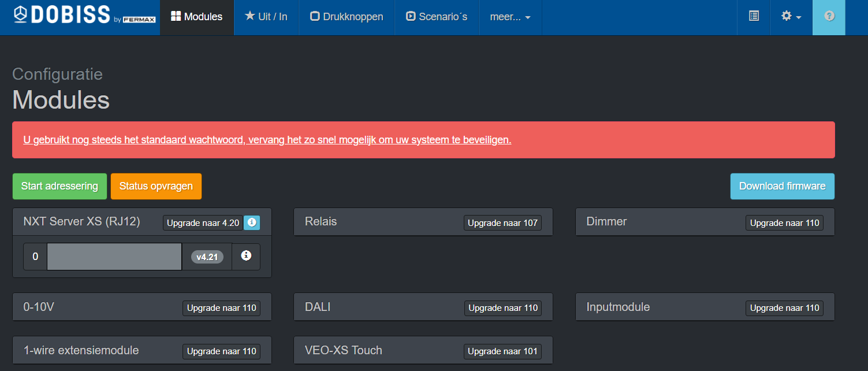868x371 pixels.
Task: Click the help question mark icon
Action: (x=829, y=16)
